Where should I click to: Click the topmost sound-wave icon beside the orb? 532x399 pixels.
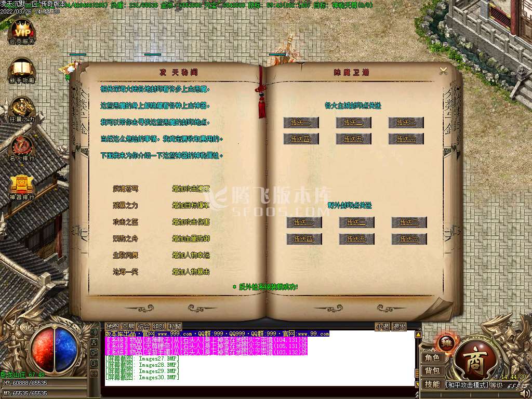tap(94, 331)
